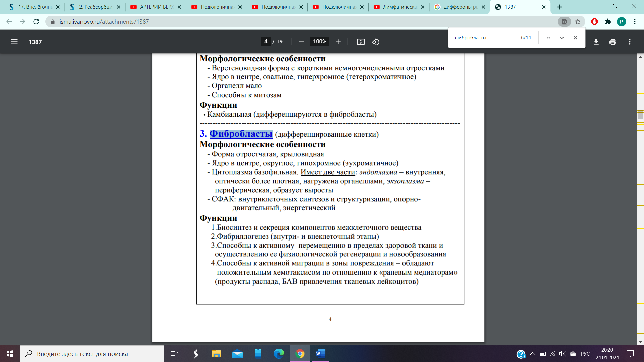
Task: Switch input language РУС
Action: pyautogui.click(x=585, y=354)
